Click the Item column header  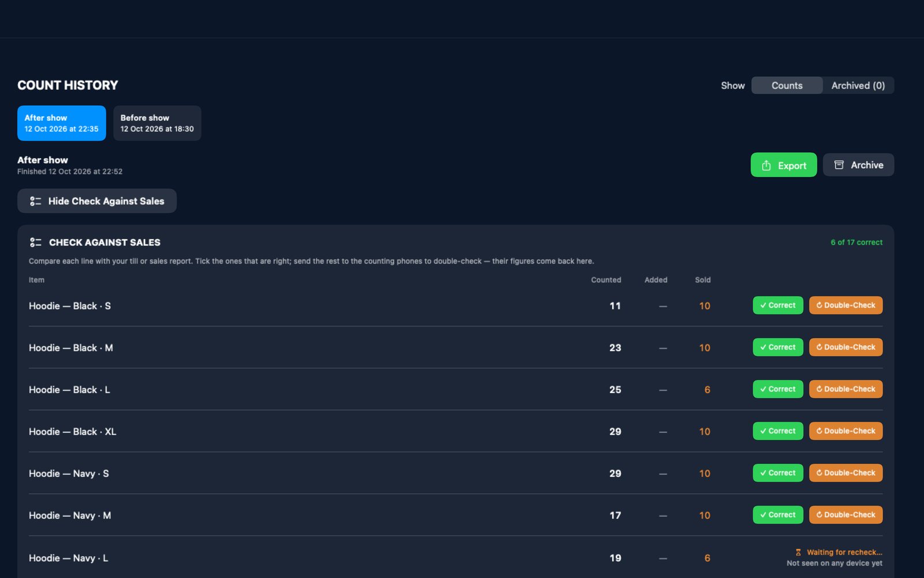pos(36,280)
